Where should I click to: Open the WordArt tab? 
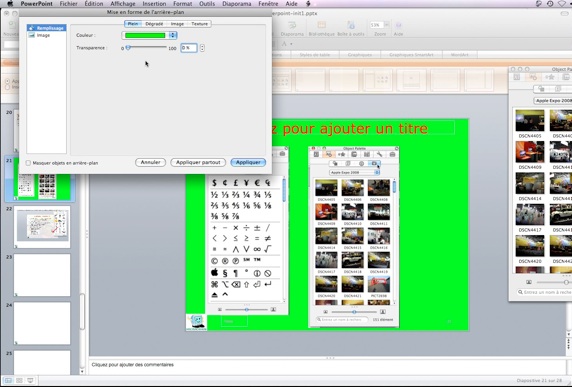click(459, 55)
